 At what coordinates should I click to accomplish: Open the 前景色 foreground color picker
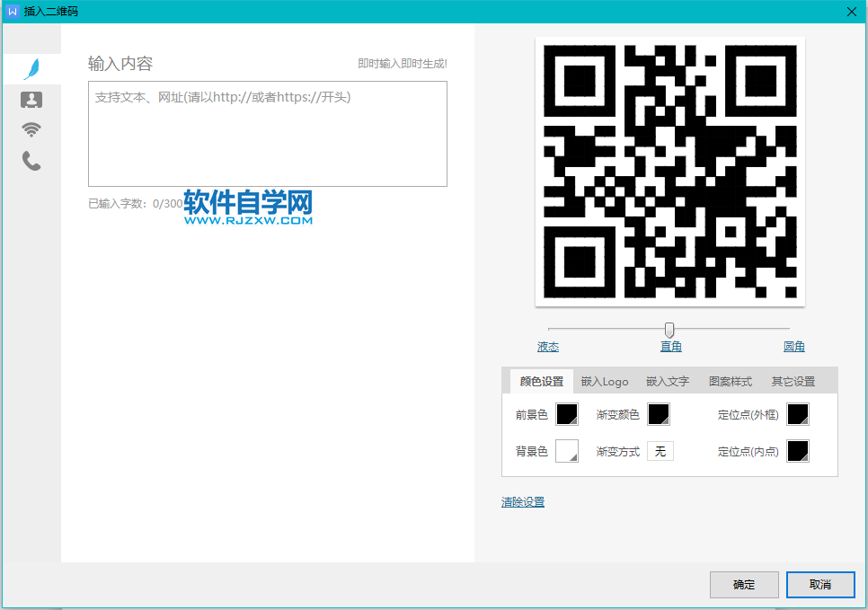[567, 414]
